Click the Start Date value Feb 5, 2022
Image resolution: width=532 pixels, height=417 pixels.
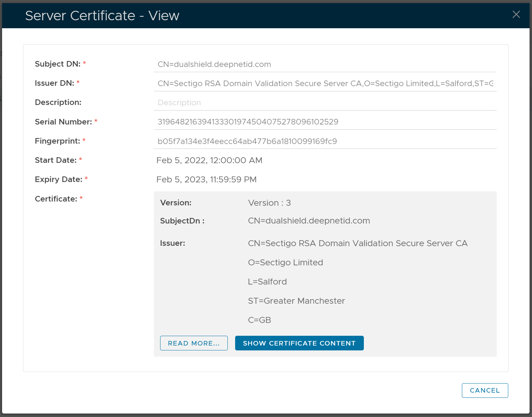tap(209, 160)
